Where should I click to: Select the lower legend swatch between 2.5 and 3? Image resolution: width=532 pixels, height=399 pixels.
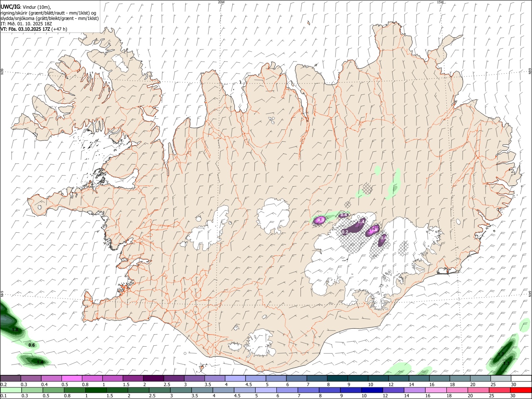(x=160, y=390)
